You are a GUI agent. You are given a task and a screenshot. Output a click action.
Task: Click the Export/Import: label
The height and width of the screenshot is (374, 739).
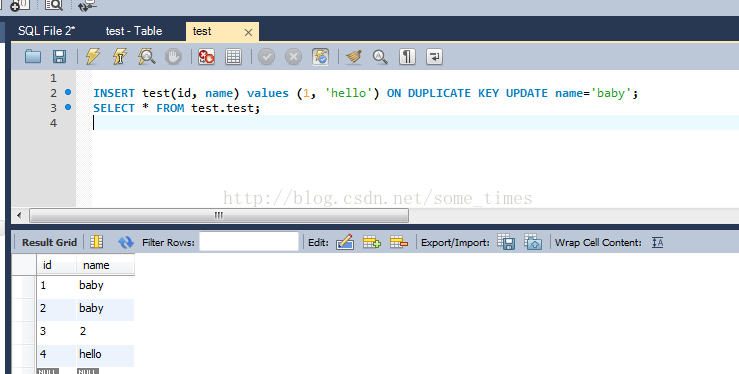455,243
